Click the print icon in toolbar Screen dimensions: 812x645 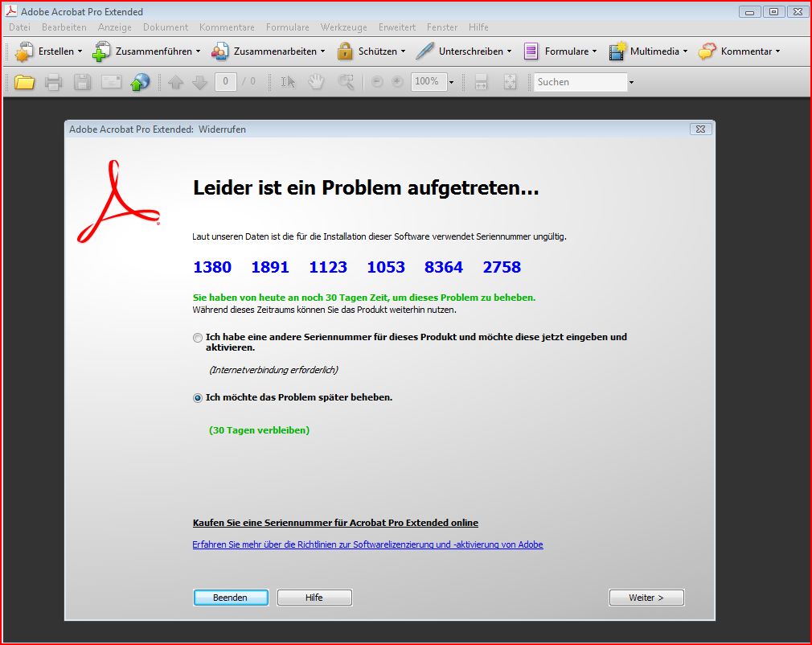(53, 82)
